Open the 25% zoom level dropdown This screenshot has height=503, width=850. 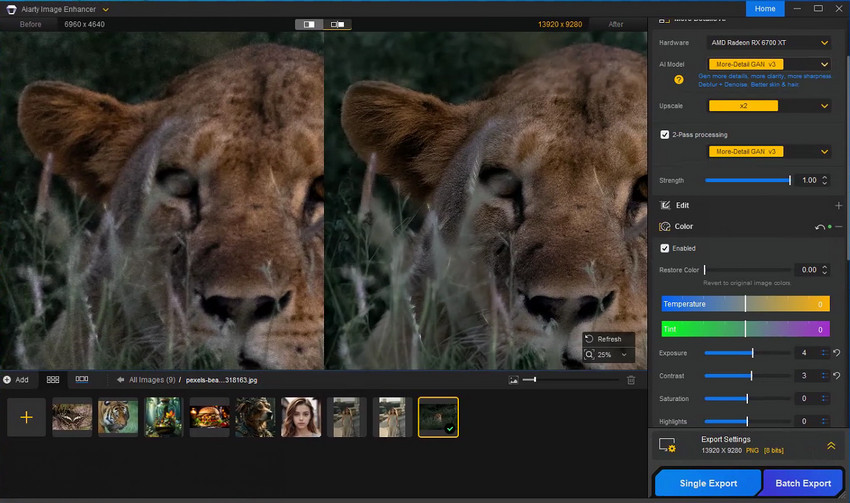click(608, 354)
